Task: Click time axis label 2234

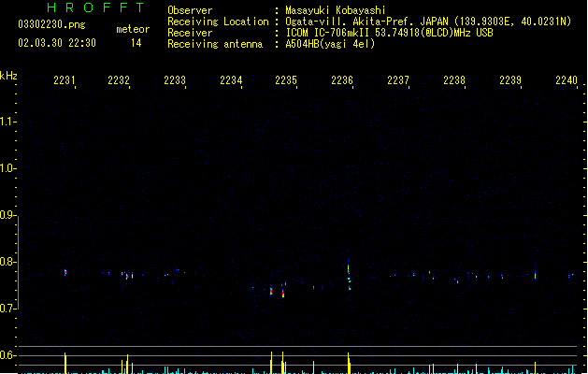Action: click(231, 80)
